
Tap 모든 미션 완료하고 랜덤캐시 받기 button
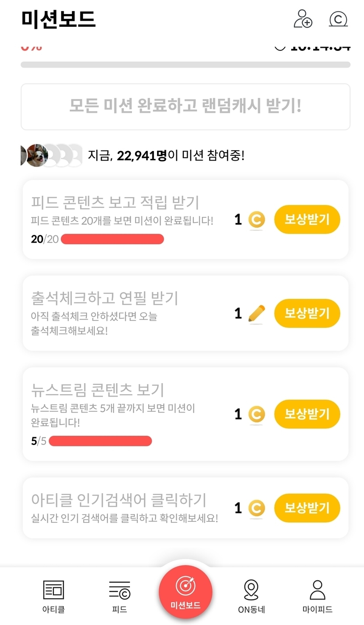pyautogui.click(x=186, y=107)
